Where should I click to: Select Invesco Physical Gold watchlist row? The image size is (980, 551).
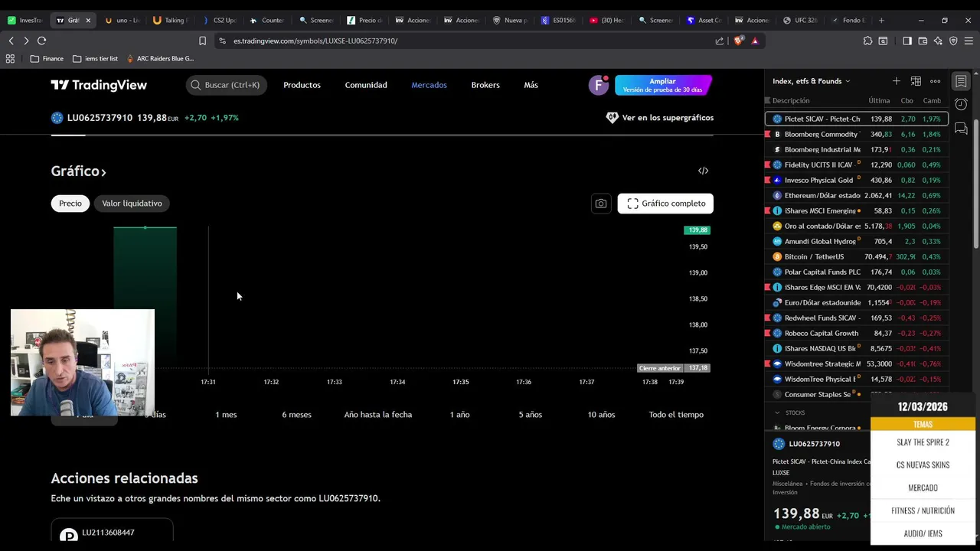pos(856,180)
